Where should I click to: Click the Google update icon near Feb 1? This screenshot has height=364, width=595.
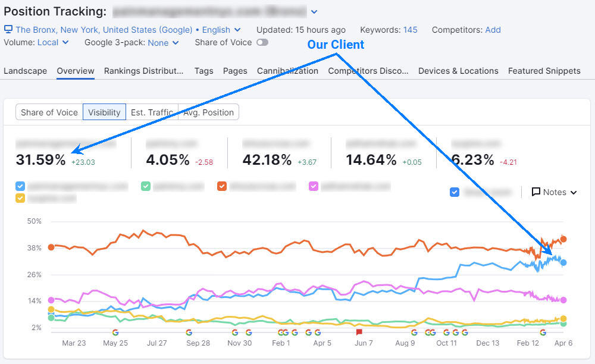(x=283, y=332)
